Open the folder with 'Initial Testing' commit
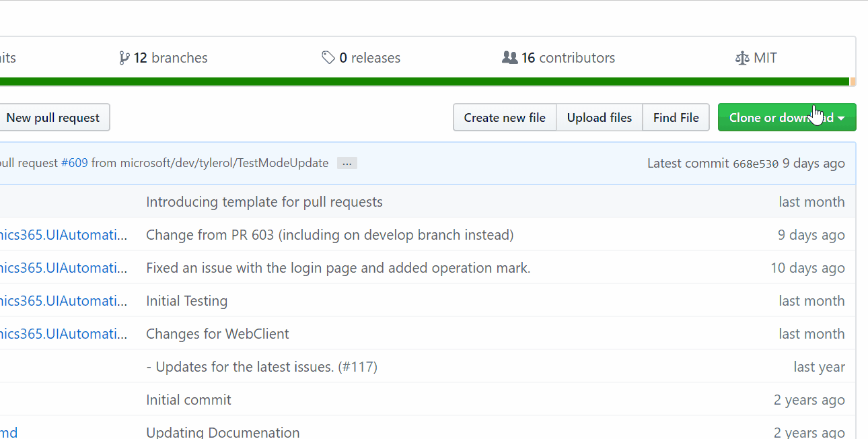The width and height of the screenshot is (868, 439). [x=63, y=301]
